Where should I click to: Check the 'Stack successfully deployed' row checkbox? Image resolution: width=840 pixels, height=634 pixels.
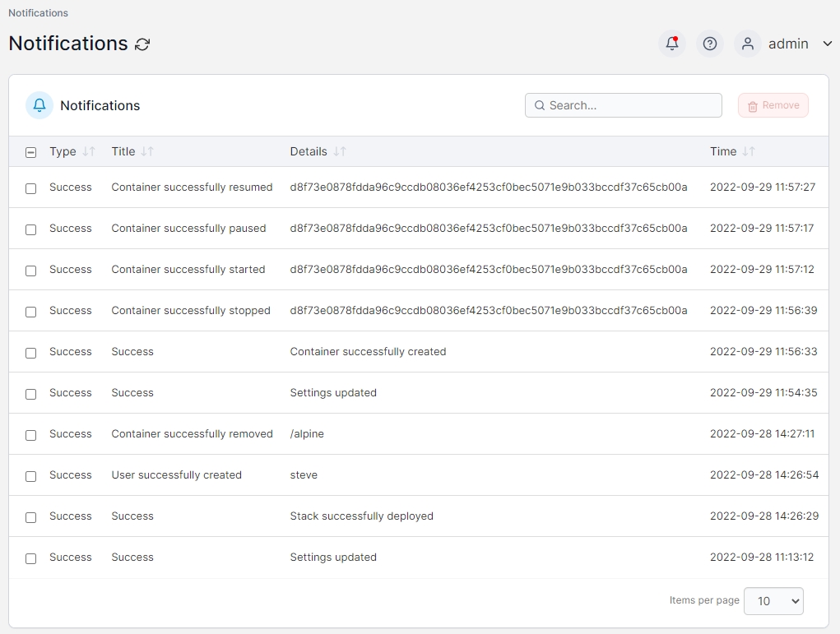point(31,517)
